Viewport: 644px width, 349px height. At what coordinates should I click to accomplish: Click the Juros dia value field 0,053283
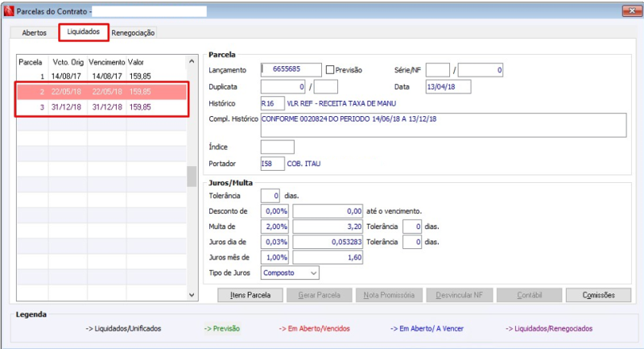[328, 242]
